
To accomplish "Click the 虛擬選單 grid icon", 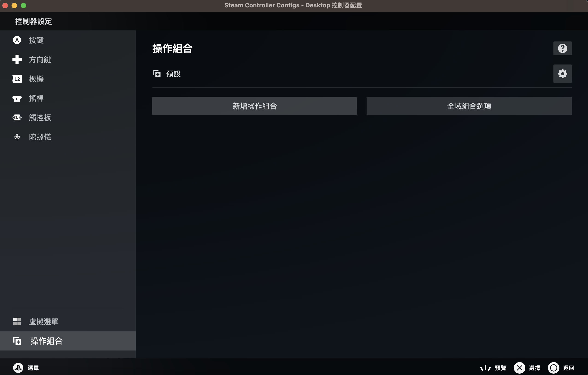I will pyautogui.click(x=17, y=322).
